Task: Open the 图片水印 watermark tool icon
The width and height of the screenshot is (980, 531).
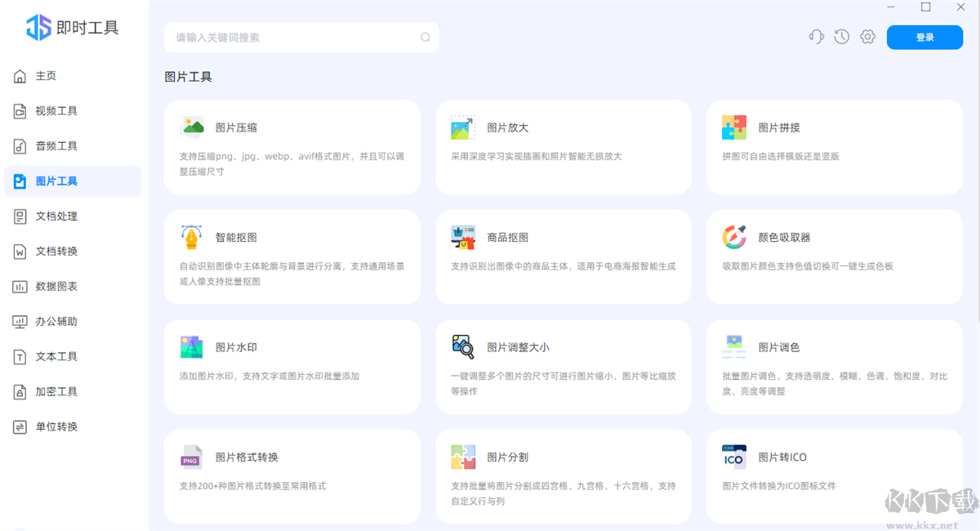Action: pyautogui.click(x=190, y=346)
